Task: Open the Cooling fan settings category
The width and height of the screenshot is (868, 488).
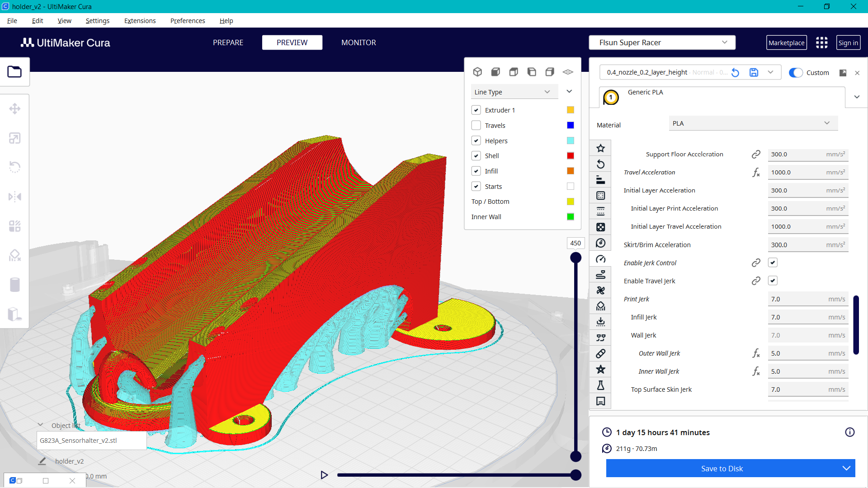Action: point(600,290)
